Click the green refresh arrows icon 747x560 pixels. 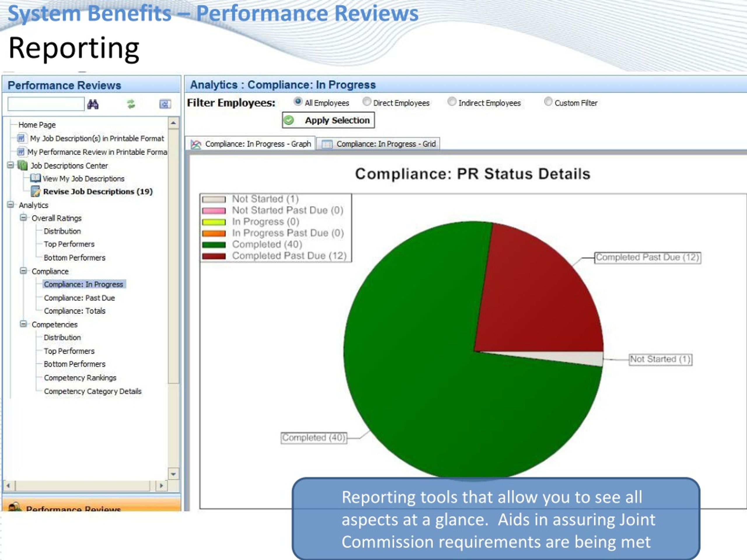pyautogui.click(x=131, y=104)
